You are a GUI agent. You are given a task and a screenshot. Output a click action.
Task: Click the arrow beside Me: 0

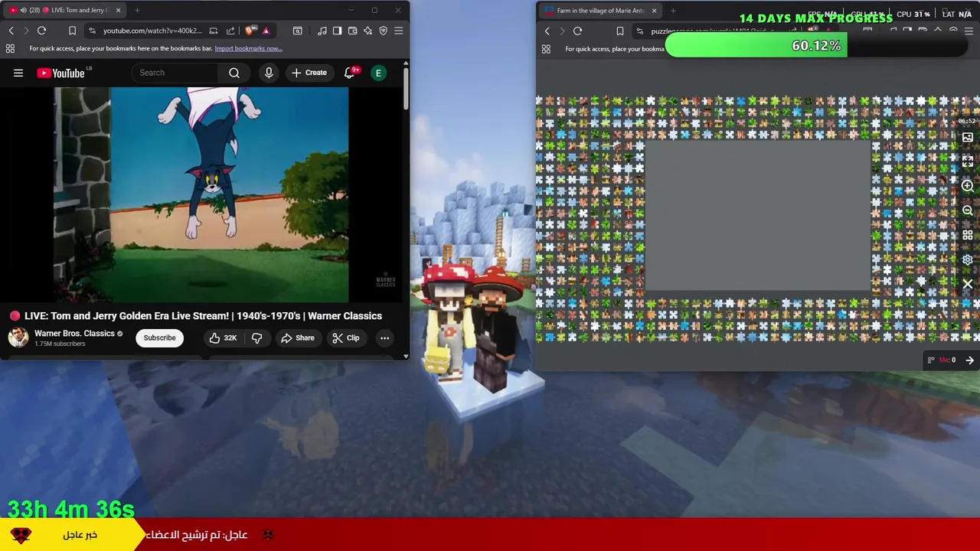(x=969, y=360)
